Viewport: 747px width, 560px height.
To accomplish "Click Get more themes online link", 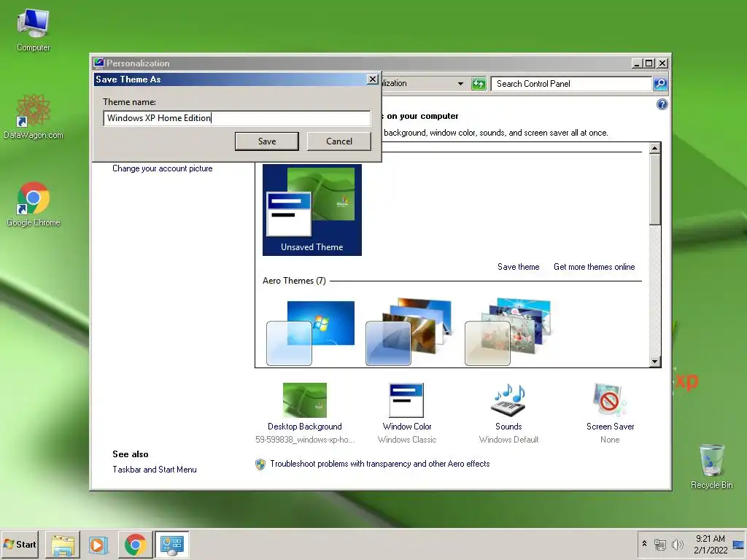I will click(x=594, y=267).
